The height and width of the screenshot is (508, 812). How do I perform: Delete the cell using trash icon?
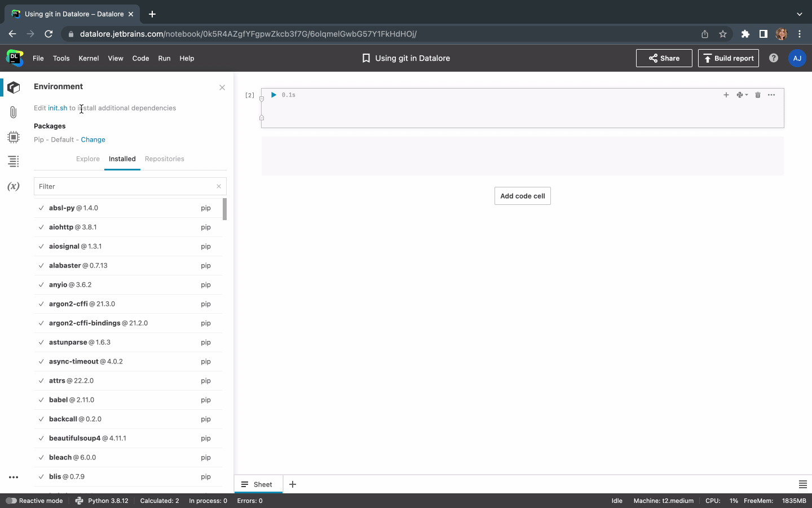758,95
